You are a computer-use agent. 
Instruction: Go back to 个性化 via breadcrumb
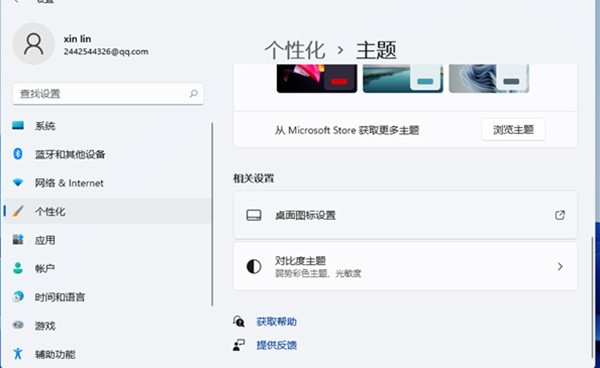295,50
